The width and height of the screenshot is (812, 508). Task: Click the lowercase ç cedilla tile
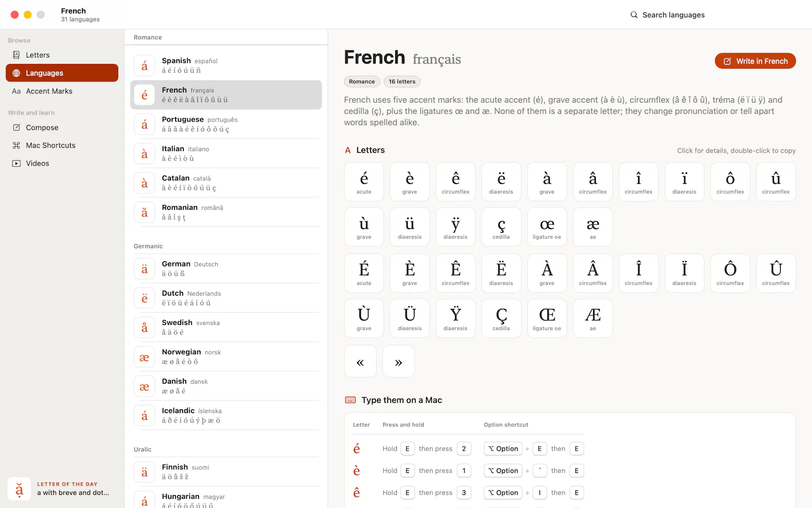(x=501, y=227)
